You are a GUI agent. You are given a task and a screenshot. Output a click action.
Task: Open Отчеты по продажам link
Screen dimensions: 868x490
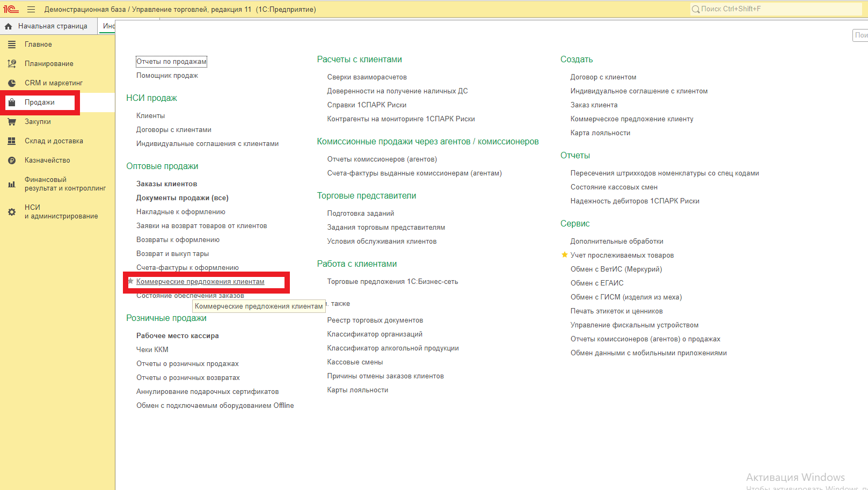[171, 62]
